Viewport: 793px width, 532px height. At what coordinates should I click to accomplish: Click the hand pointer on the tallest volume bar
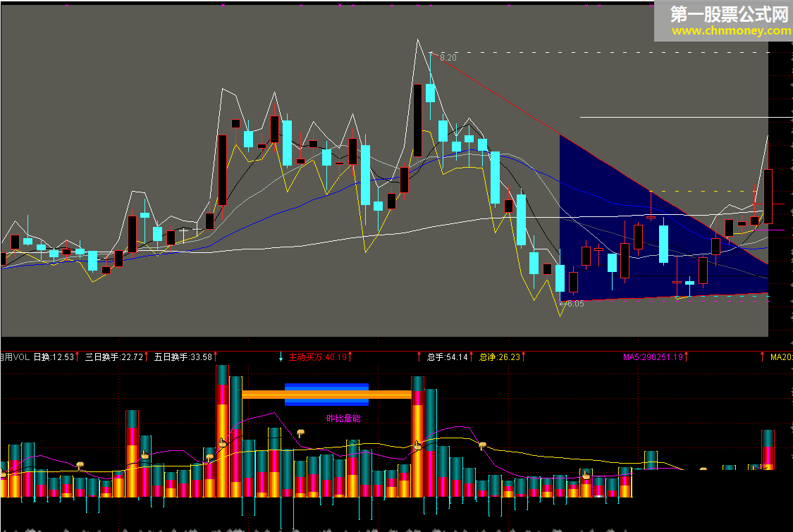click(223, 443)
